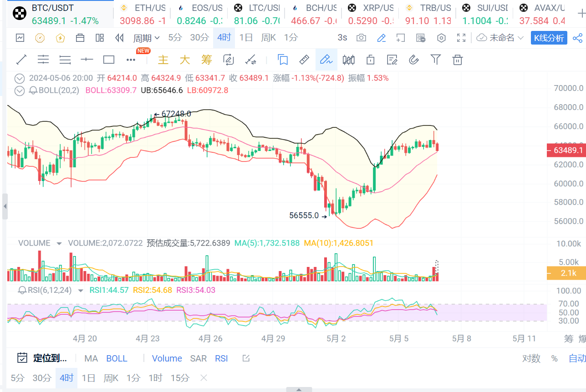Expand the VOLUME indicator dropdown arrow

click(x=59, y=243)
